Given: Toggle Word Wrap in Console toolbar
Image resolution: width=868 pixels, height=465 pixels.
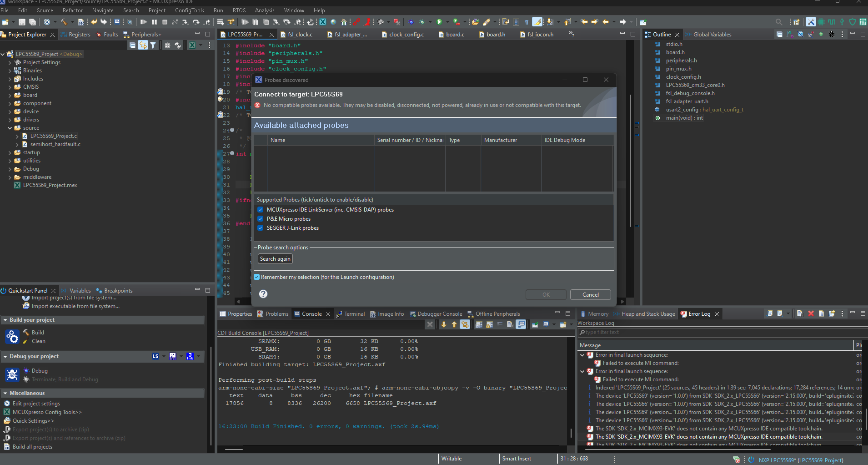Looking at the screenshot, I should (500, 324).
